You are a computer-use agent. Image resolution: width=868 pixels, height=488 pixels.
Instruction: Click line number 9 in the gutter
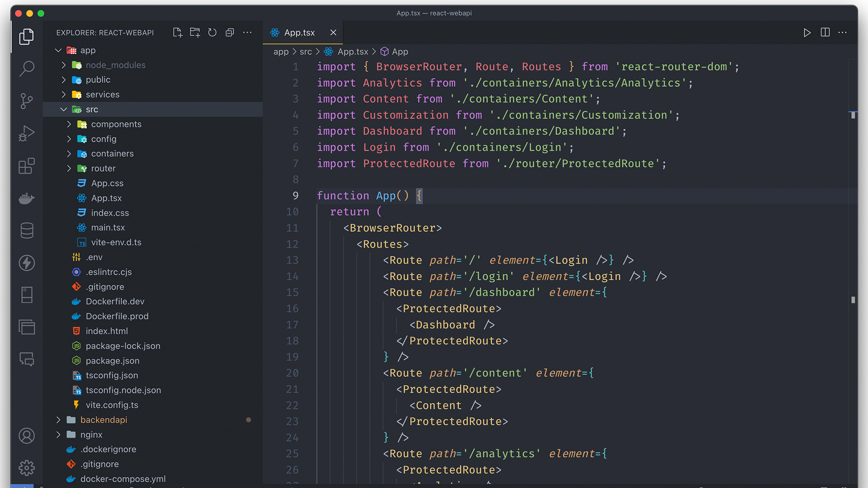click(295, 196)
